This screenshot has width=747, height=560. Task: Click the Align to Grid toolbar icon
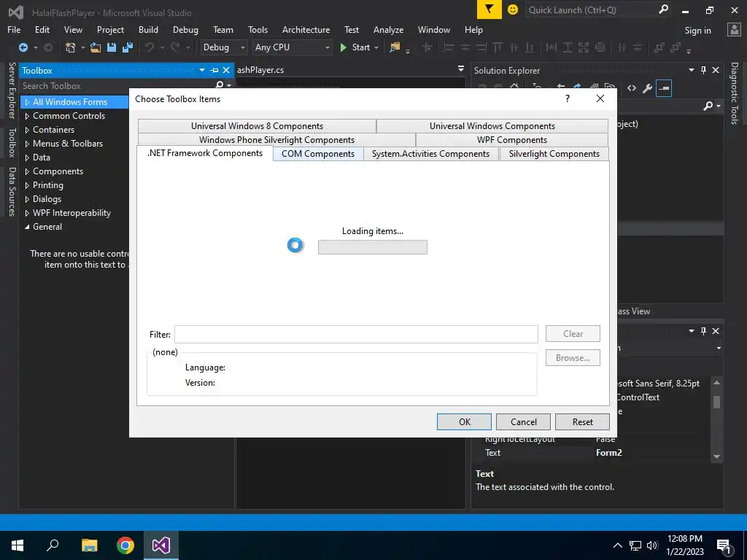click(427, 47)
